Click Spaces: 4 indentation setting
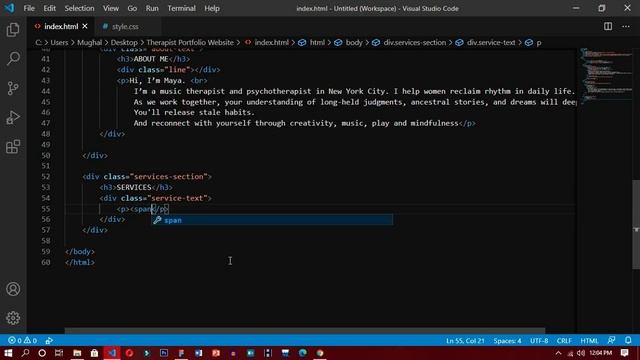Screen dimensions: 640x360 (507, 340)
